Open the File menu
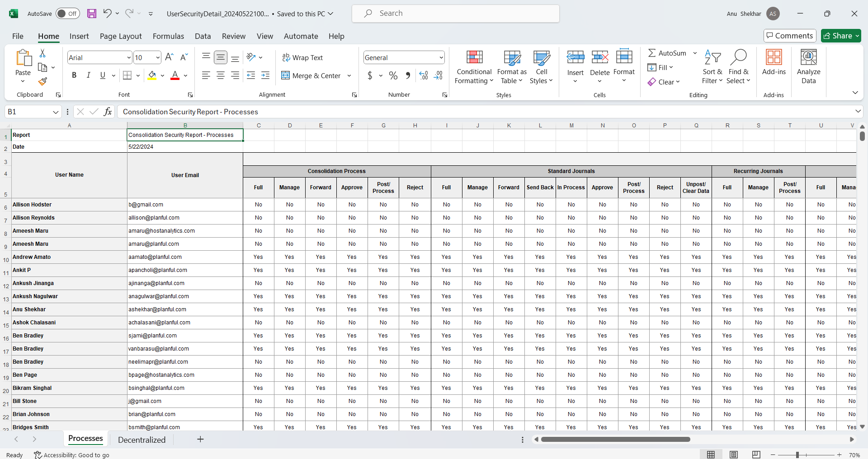The width and height of the screenshot is (868, 459). [18, 36]
